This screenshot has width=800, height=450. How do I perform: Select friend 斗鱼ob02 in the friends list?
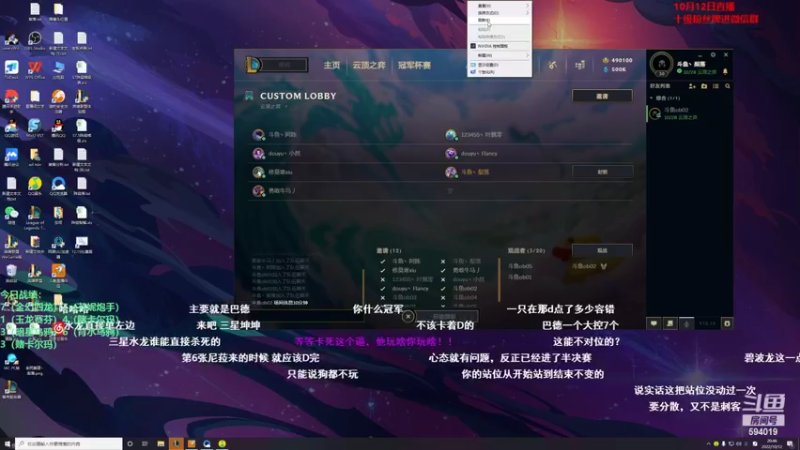[690, 113]
